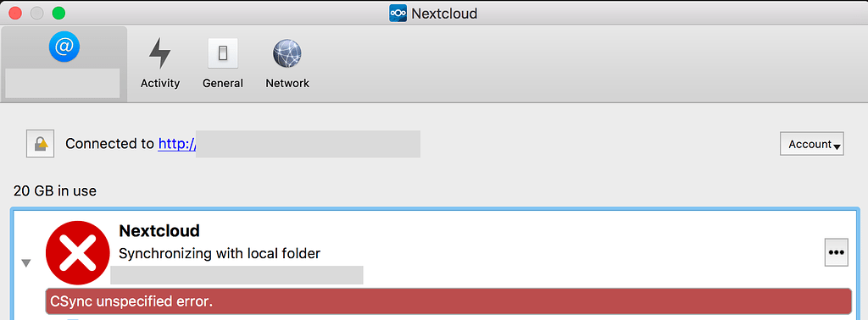The height and width of the screenshot is (320, 868).
Task: Click the Nextcloud logo in title bar
Action: pyautogui.click(x=398, y=13)
